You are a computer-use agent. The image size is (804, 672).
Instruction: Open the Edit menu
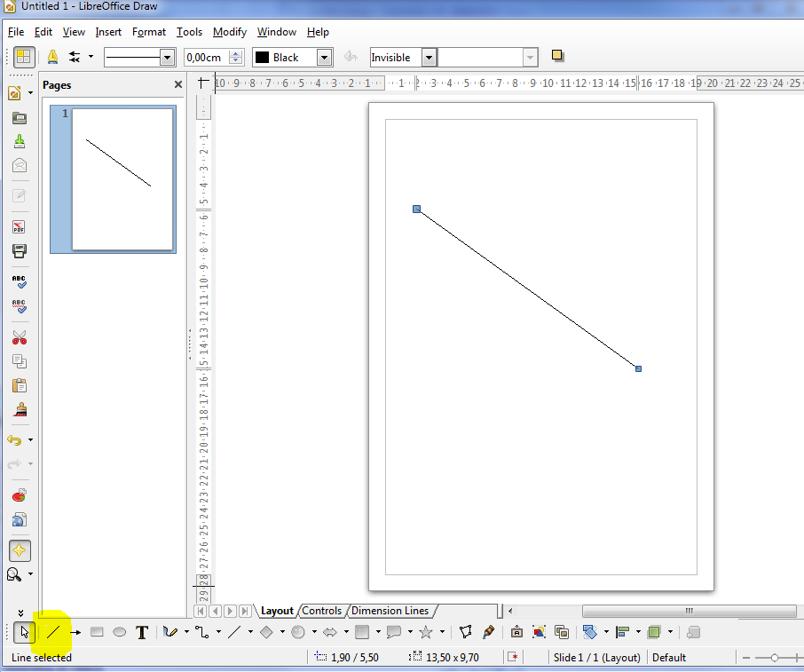(x=43, y=32)
